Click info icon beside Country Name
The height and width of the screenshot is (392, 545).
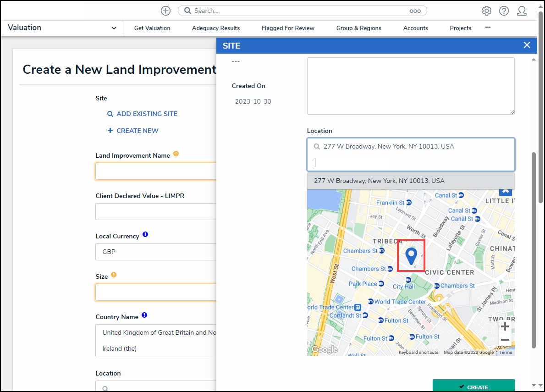pyautogui.click(x=144, y=315)
